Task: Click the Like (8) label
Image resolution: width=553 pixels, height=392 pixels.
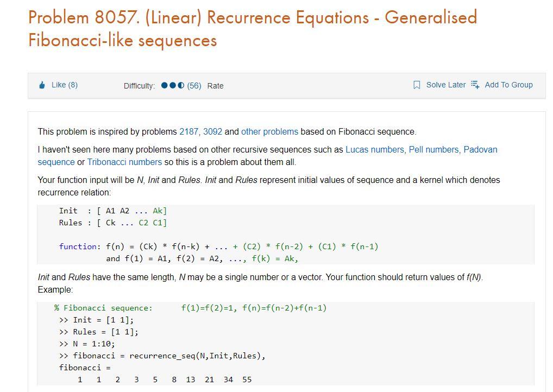Action: tap(64, 85)
